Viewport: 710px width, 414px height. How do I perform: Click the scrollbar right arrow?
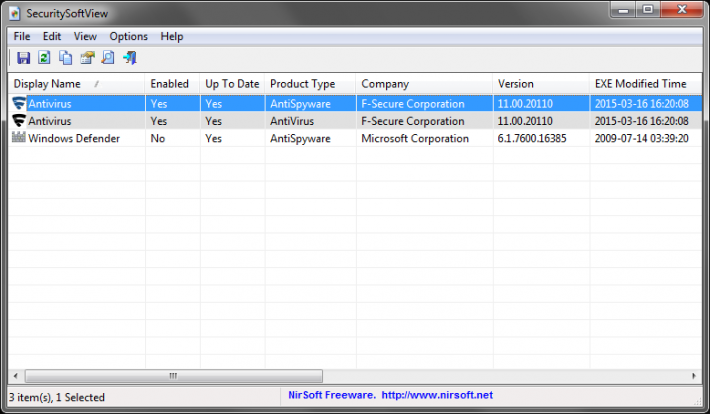click(694, 376)
